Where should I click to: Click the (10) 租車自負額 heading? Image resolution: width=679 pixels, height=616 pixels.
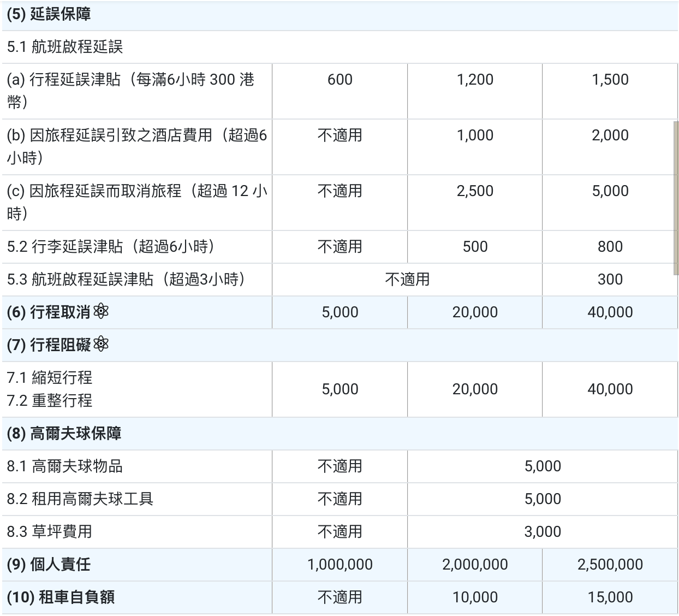(x=61, y=597)
